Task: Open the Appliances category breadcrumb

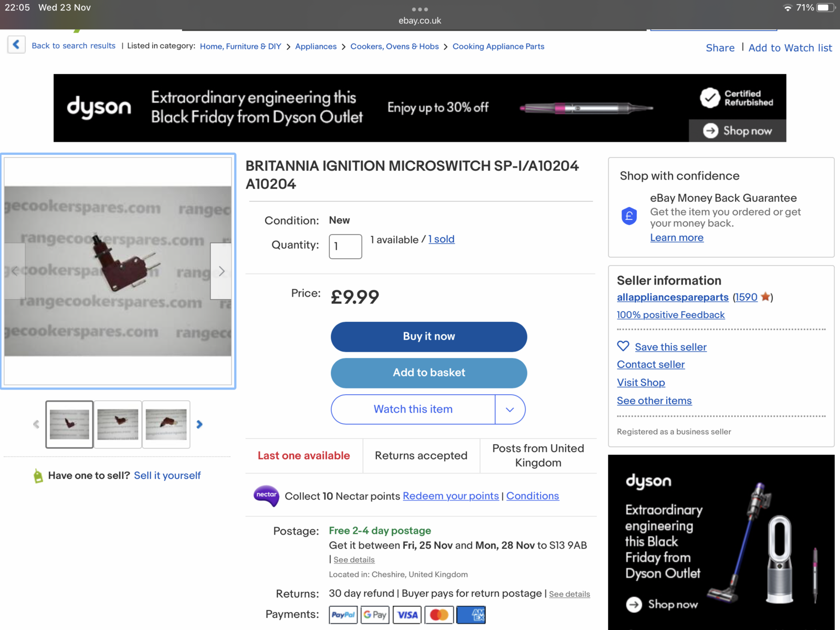Action: pos(316,46)
